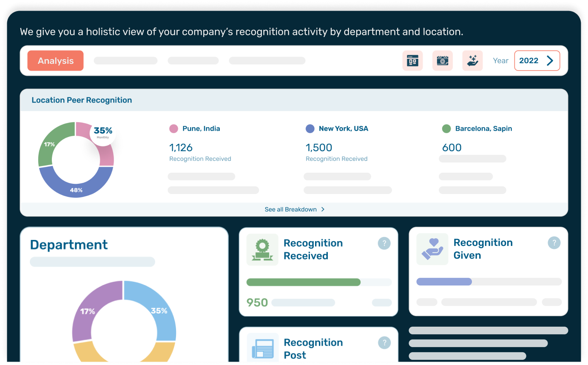
Task: Click the green dot for Barcelona, Sapin
Action: click(446, 128)
